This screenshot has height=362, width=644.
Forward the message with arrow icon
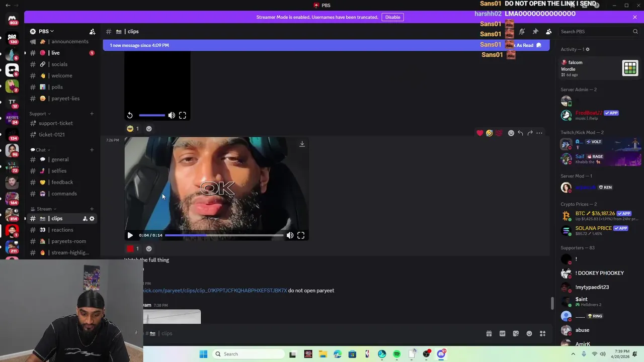coord(530,133)
